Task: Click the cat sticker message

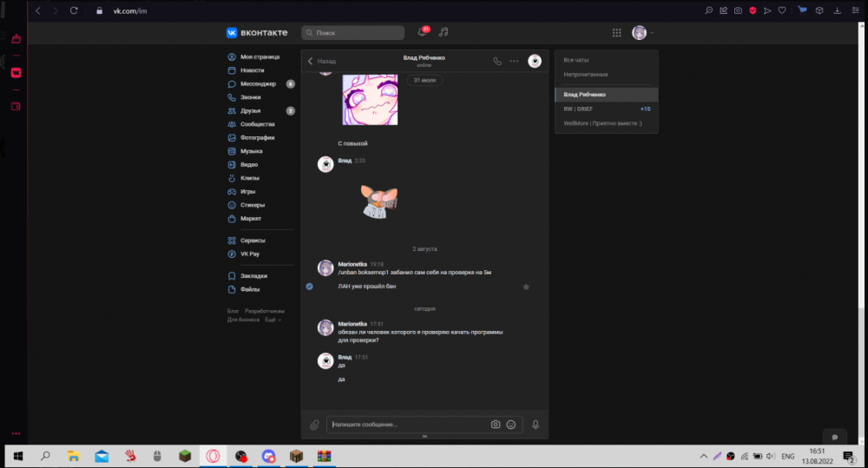Action: coord(379,201)
